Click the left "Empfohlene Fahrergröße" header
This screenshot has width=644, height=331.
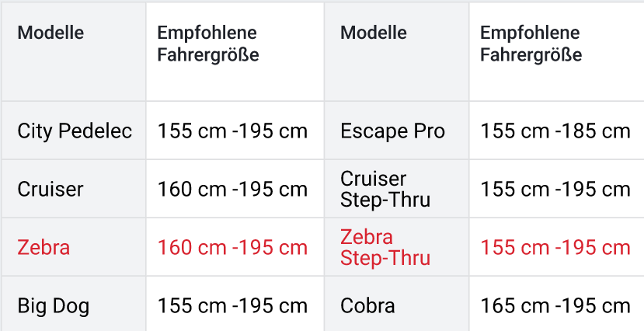[207, 44]
